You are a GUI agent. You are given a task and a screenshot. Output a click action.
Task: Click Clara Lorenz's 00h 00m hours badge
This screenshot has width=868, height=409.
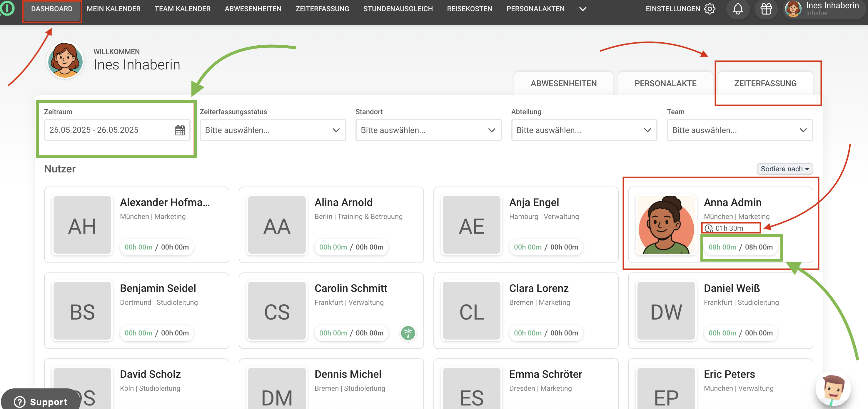point(546,333)
